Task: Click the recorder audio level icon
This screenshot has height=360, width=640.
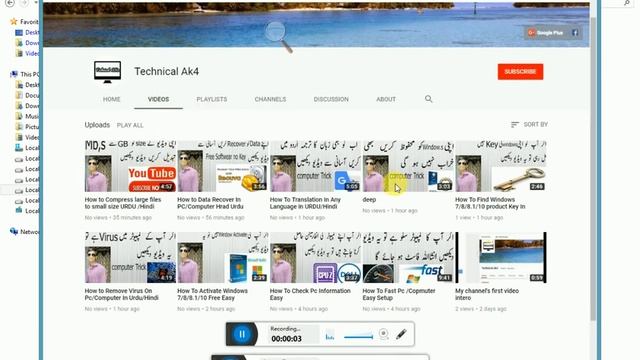Action: click(x=330, y=336)
